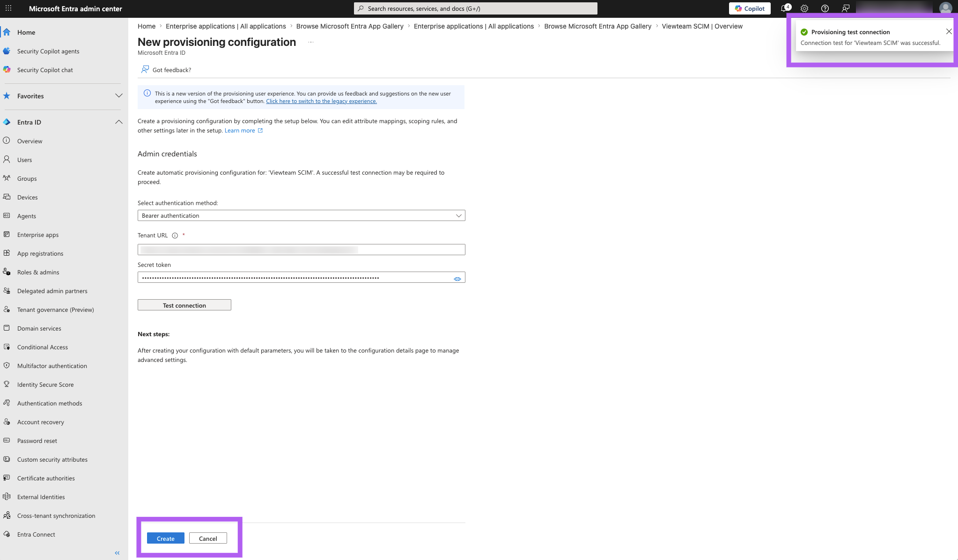The height and width of the screenshot is (560, 958).
Task: Collapse the sidebar with double chevron
Action: coord(117,553)
